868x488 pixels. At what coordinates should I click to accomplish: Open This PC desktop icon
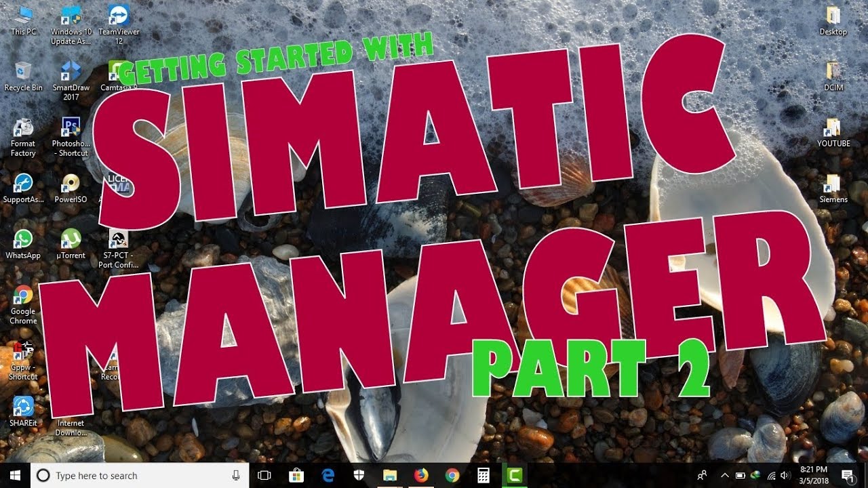point(24,20)
